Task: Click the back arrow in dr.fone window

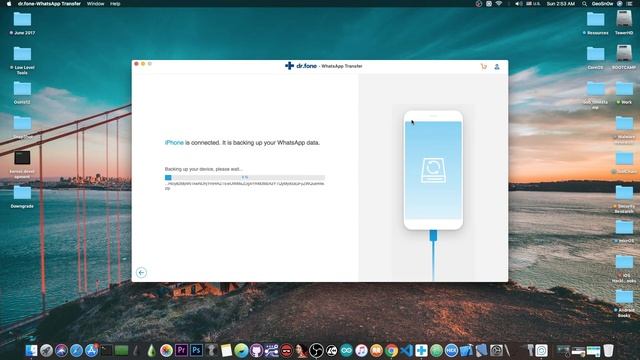Action: [x=141, y=273]
